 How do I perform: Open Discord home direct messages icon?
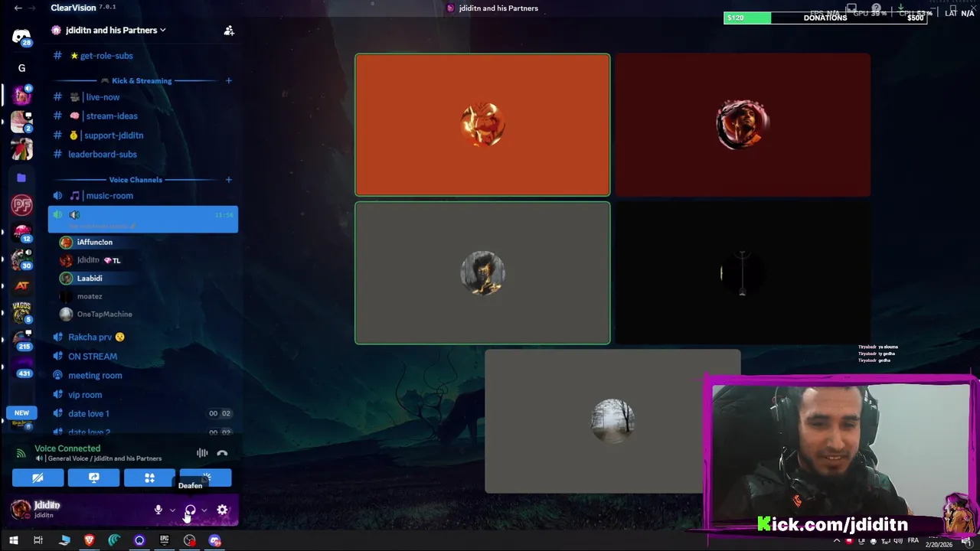coord(21,36)
